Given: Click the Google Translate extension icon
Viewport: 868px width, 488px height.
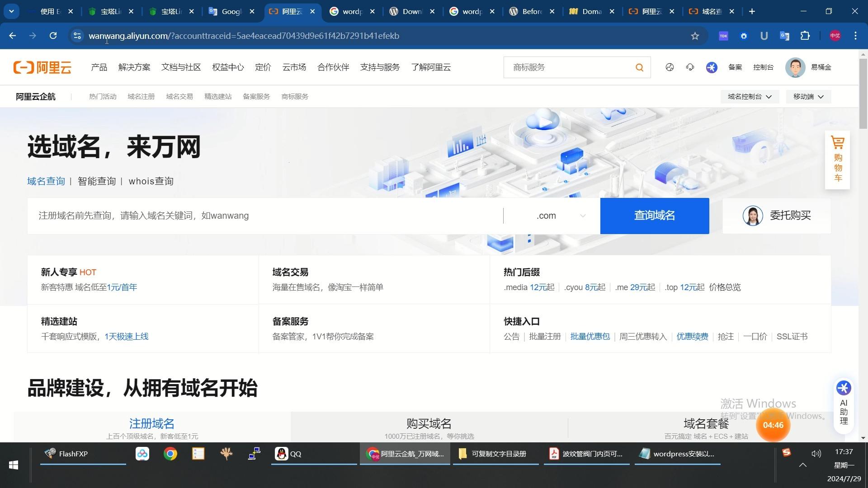Looking at the screenshot, I should 785,36.
